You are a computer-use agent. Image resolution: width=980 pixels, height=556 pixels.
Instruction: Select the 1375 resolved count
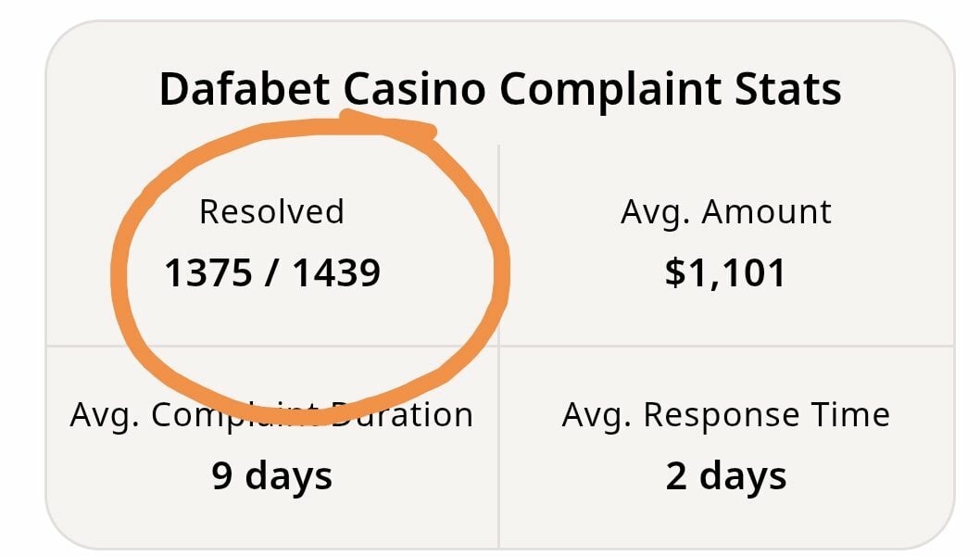(208, 272)
